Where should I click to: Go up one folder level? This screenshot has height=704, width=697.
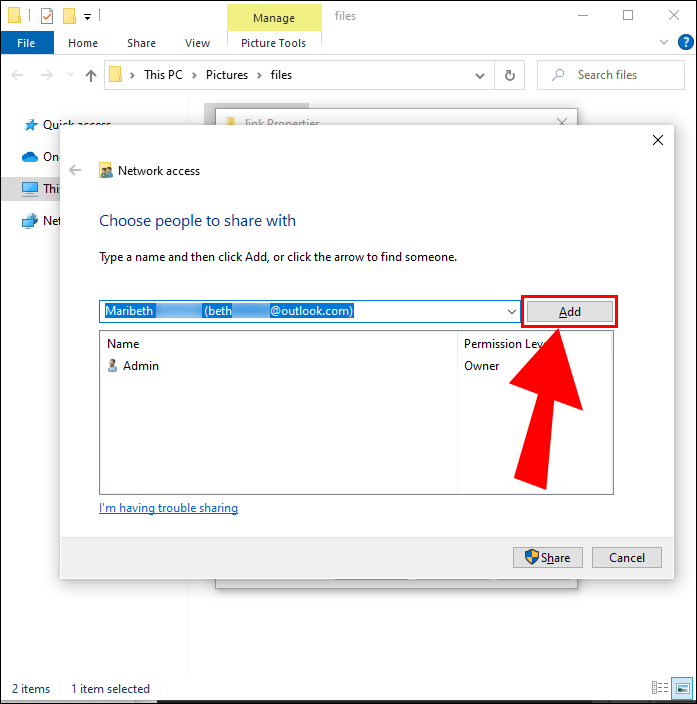pyautogui.click(x=91, y=75)
